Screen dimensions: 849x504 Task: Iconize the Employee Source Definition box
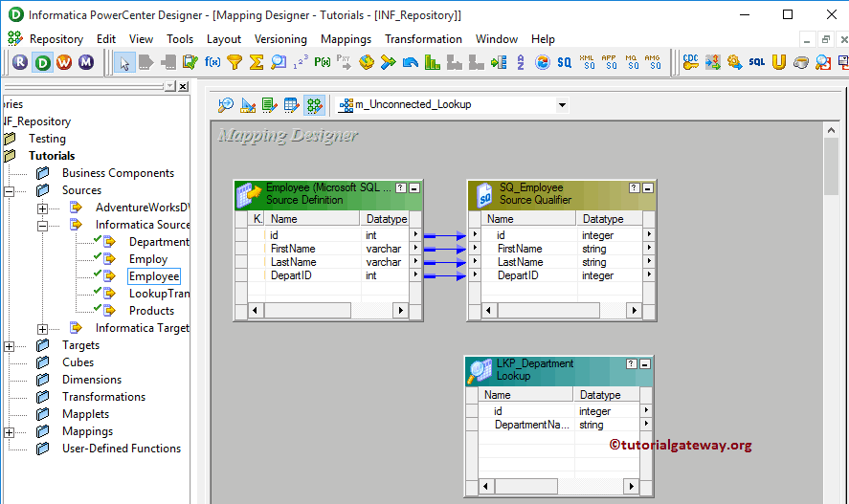414,188
